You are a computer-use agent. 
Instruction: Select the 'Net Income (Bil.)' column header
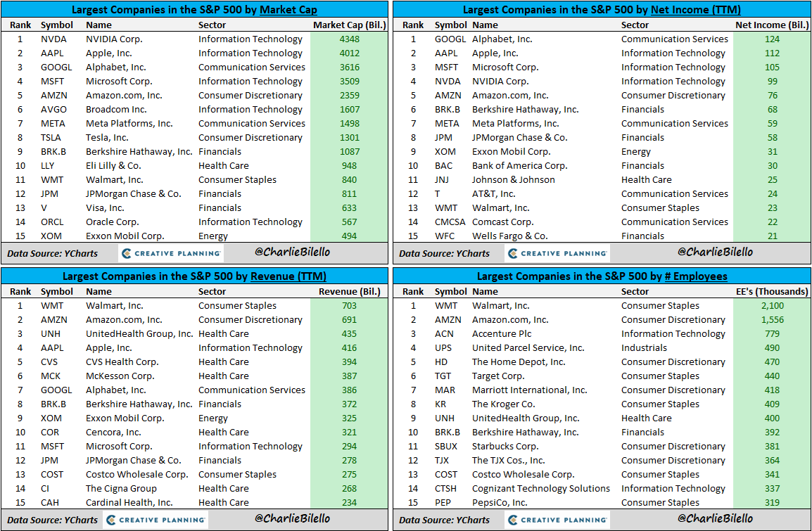(x=771, y=25)
